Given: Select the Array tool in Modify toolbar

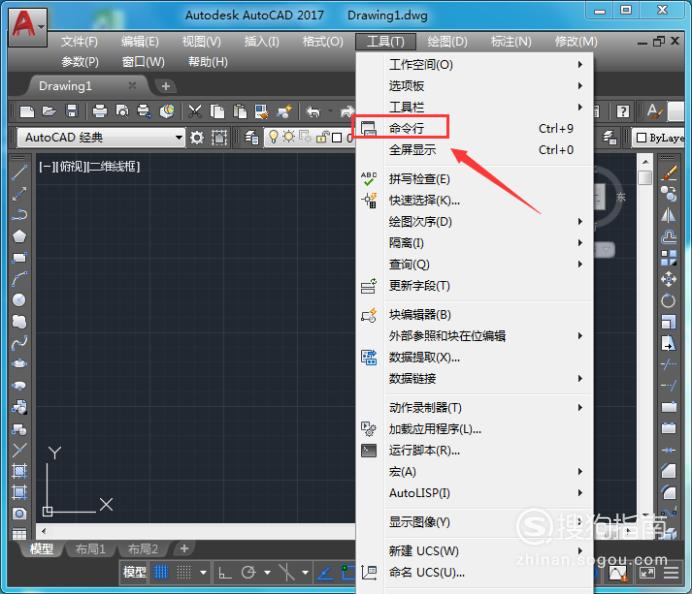Looking at the screenshot, I should 669,258.
